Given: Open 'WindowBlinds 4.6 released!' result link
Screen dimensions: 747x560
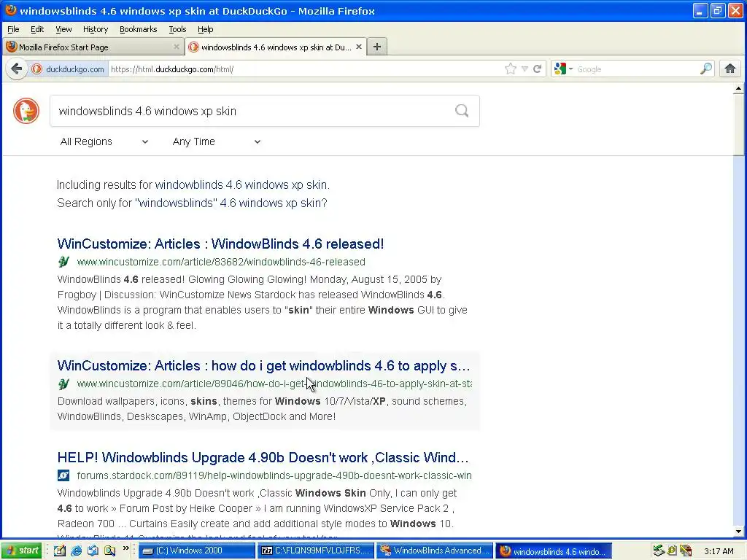Looking at the screenshot, I should pos(220,244).
